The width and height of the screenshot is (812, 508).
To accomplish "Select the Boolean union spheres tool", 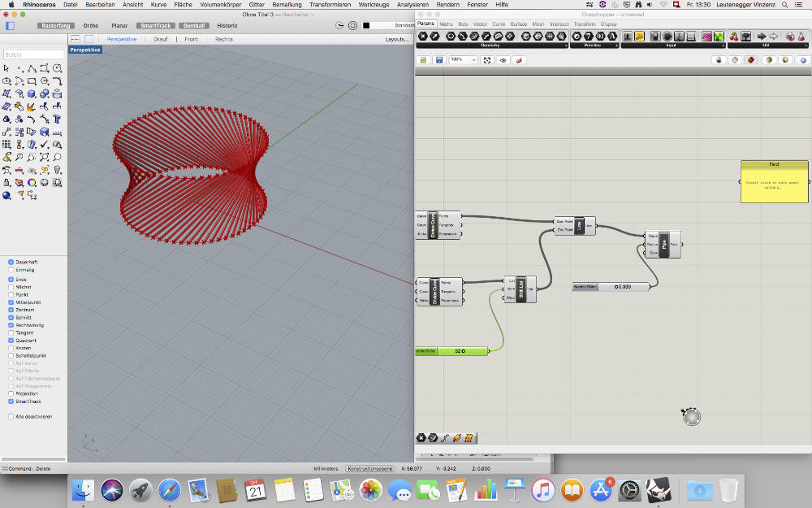I will point(45,93).
